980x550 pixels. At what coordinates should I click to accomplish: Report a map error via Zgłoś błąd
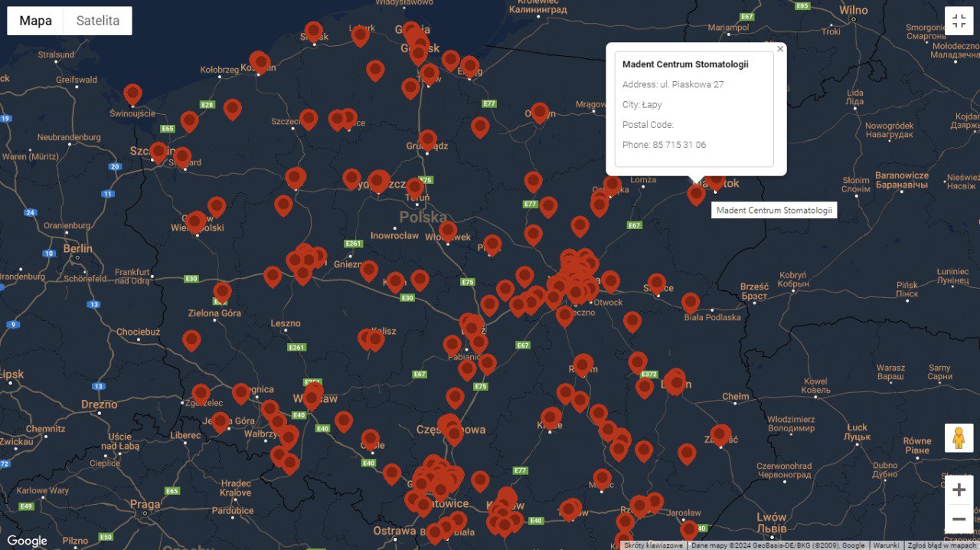tap(942, 545)
